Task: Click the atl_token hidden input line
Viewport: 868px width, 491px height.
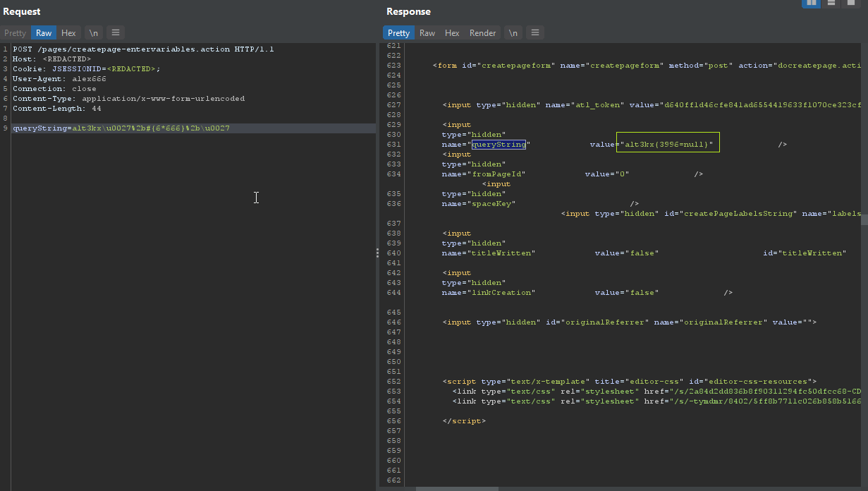Action: click(x=652, y=105)
